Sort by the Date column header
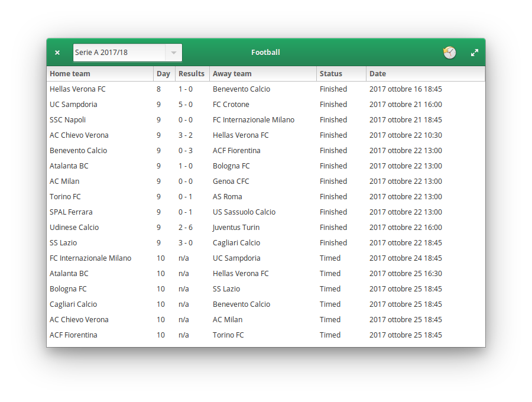Viewport: 532px width, 402px height. 426,74
